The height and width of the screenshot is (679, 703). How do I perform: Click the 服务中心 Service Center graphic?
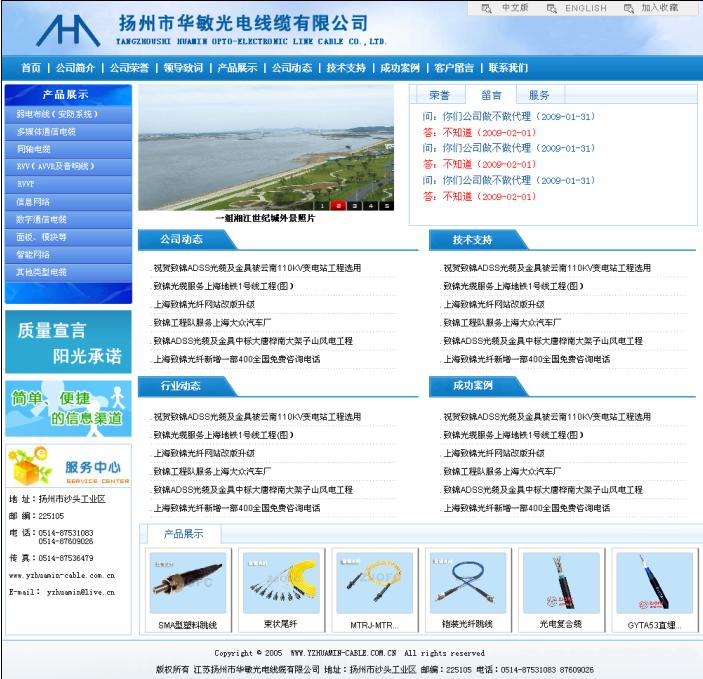pyautogui.click(x=68, y=466)
